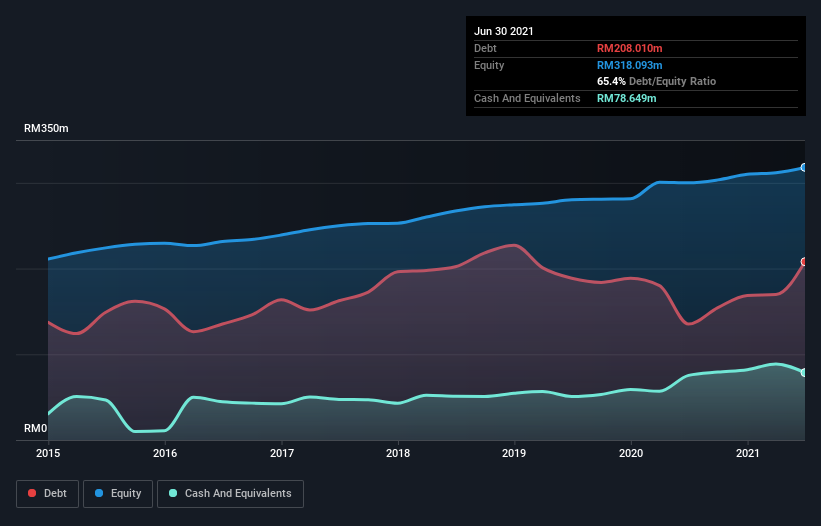Screen dimensions: 821x526
Task: Select the Equity endpoint marker at Jun 2021
Action: tap(804, 167)
